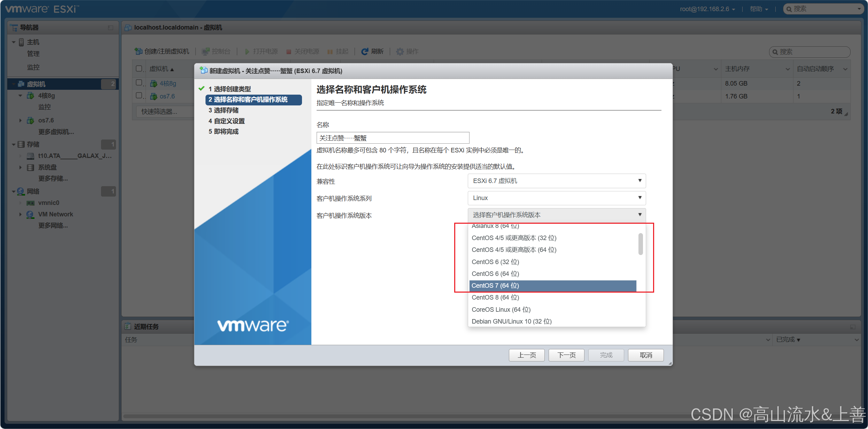
Task: Click the 刷新 refresh icon
Action: (365, 51)
